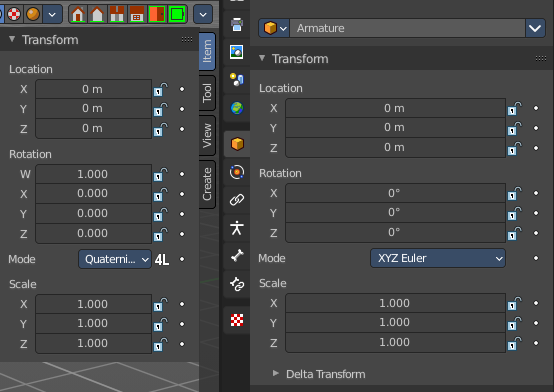Click Properties editor Location X field

pos(395,108)
